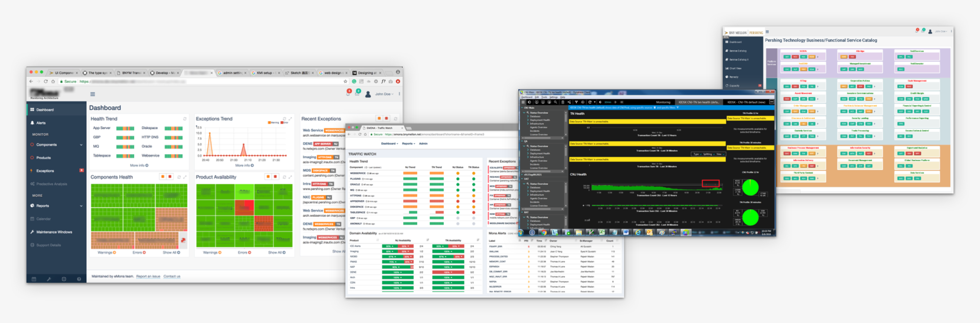
Task: Click Warnings link under Components Health
Action: (107, 253)
